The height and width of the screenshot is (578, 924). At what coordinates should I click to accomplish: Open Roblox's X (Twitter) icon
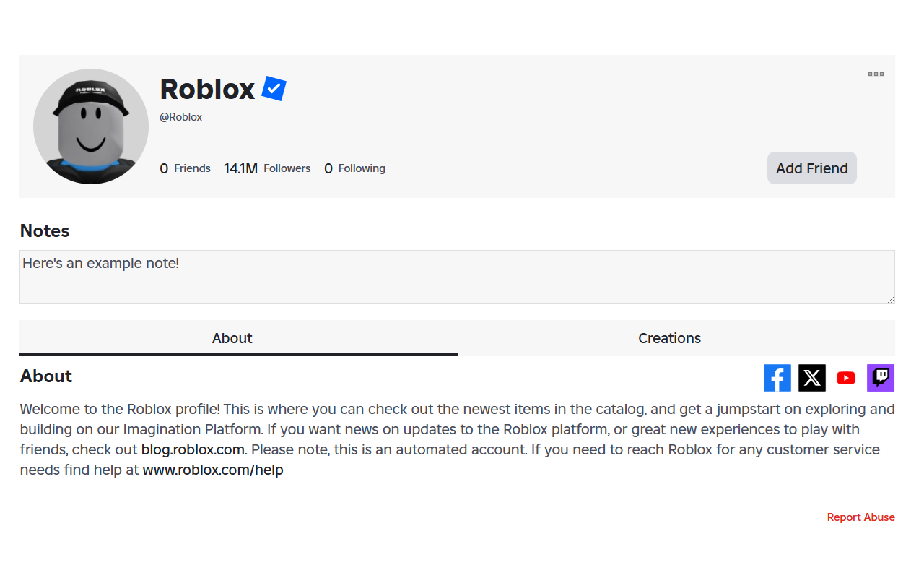coord(811,377)
